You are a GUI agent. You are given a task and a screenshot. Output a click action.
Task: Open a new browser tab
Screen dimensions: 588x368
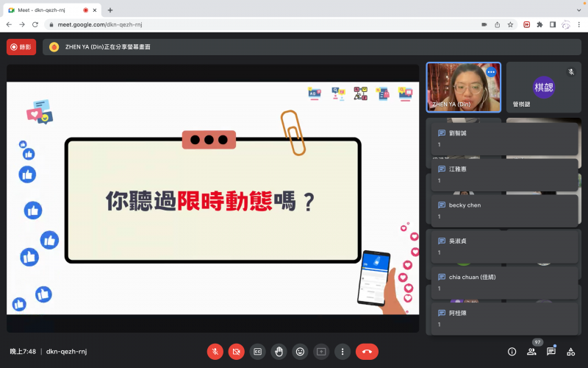[x=110, y=10]
